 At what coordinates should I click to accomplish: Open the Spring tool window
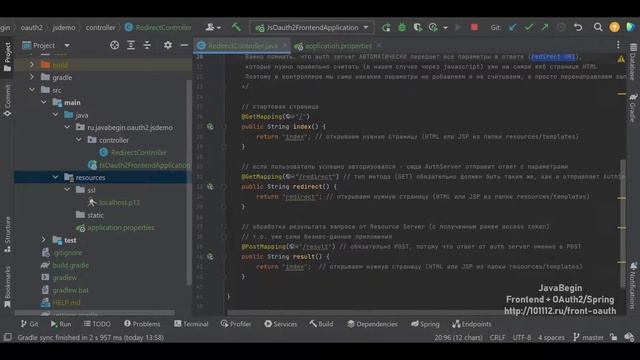(425, 324)
